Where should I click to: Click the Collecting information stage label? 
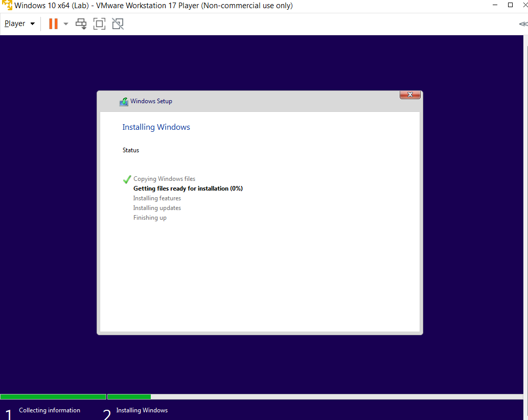50,410
